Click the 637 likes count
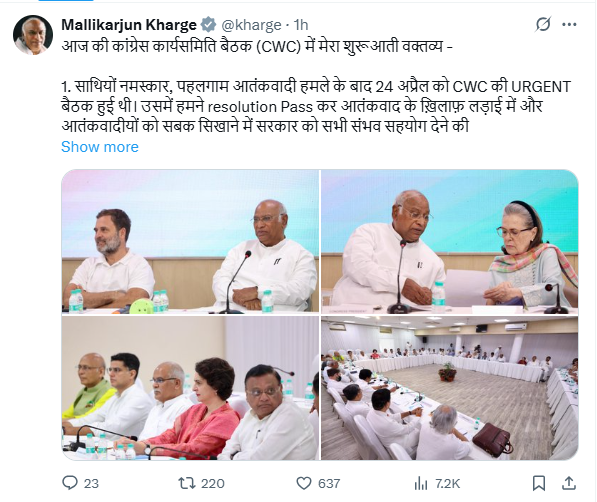Viewport: 597px width, 502px height. 329,484
